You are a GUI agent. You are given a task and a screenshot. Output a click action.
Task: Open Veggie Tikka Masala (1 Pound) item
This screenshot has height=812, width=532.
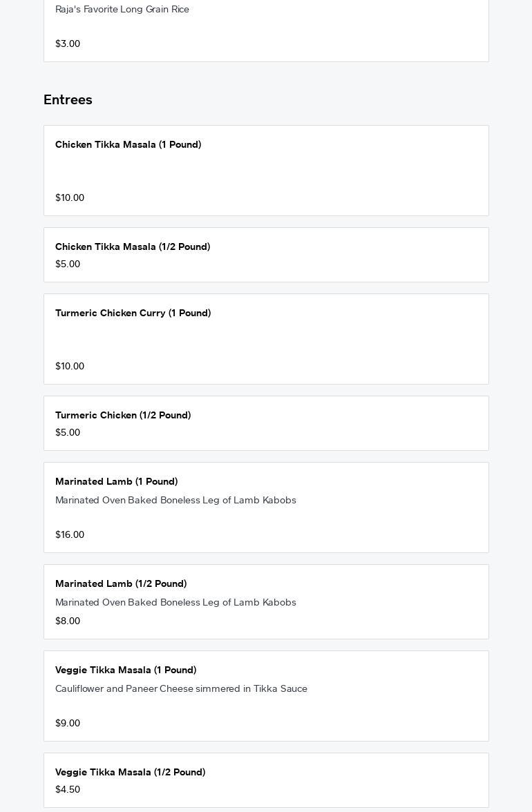(126, 670)
